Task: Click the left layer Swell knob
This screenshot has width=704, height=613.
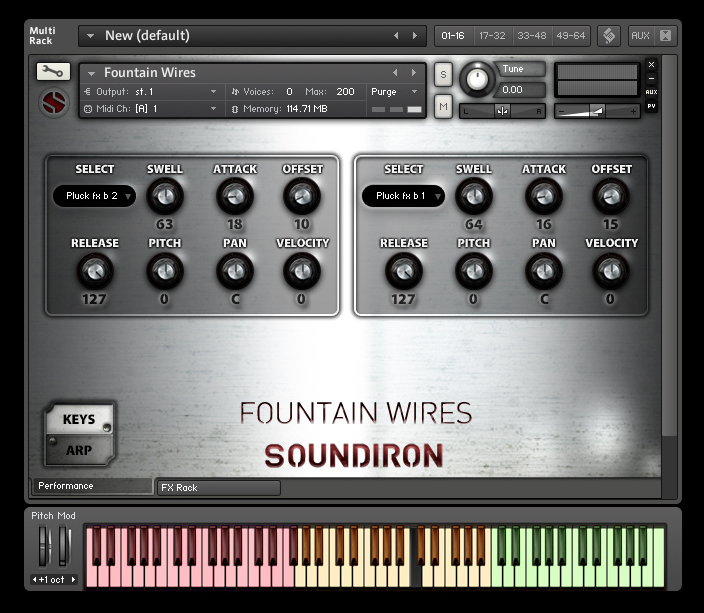Action: pos(165,196)
